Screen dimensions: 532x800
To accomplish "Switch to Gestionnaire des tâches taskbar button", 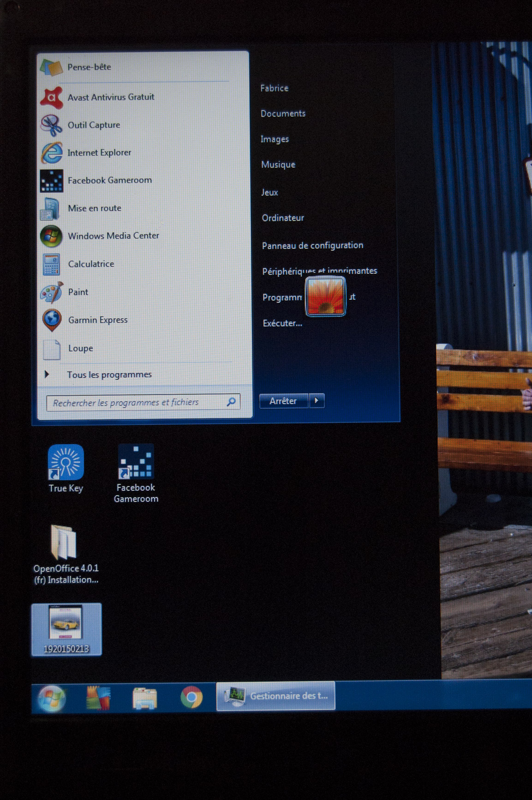I will [x=276, y=696].
